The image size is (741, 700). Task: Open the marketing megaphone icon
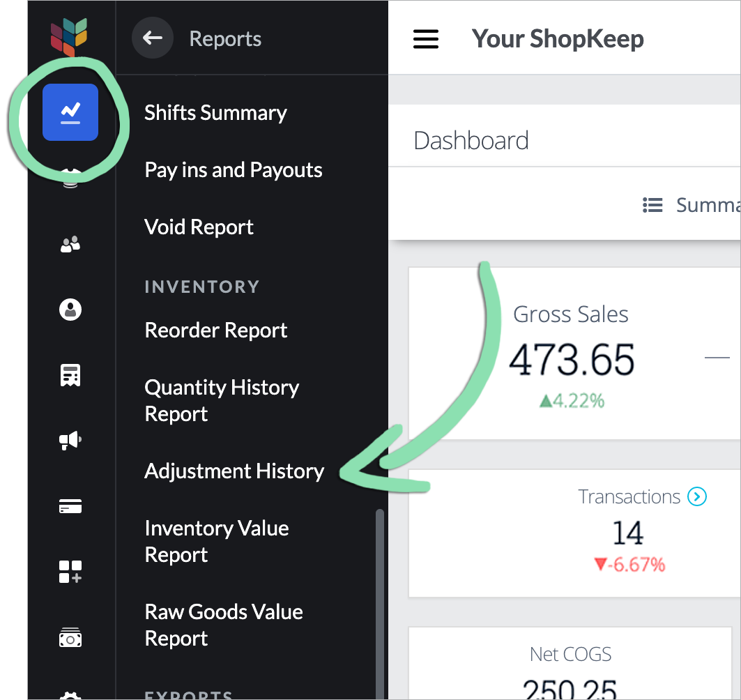tap(70, 441)
